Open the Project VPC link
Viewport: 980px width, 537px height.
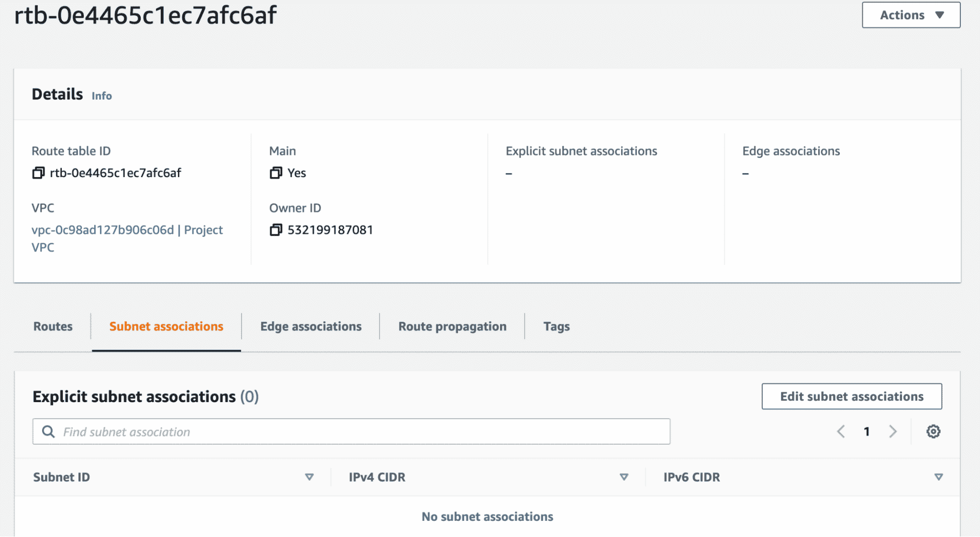127,230
